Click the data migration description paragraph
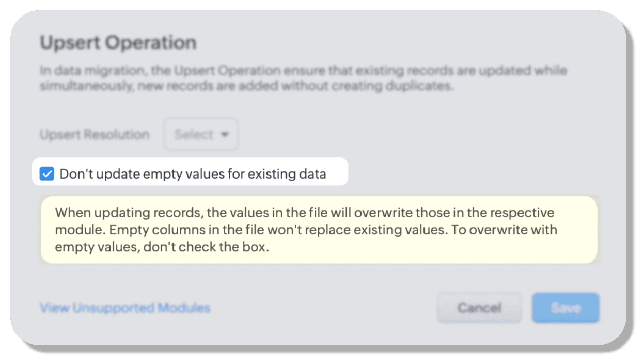This screenshot has height=363, width=644. (x=303, y=78)
